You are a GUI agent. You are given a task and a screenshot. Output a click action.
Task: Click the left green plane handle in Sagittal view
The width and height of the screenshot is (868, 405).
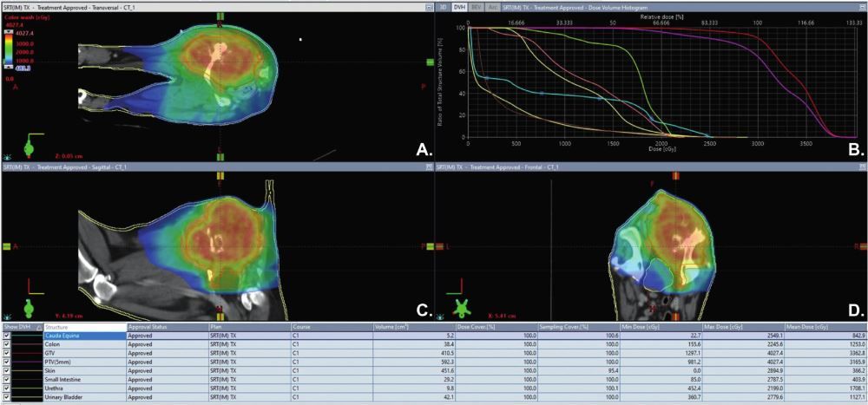tap(6, 246)
